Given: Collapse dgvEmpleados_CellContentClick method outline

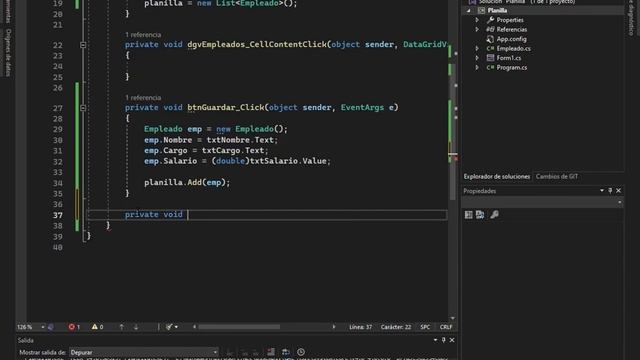Looking at the screenshot, I should 83,44.
